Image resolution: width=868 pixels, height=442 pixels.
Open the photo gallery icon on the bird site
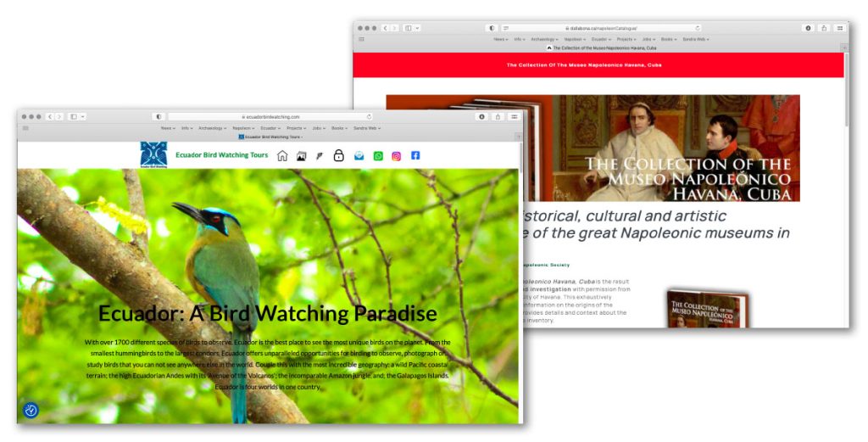[x=301, y=157]
